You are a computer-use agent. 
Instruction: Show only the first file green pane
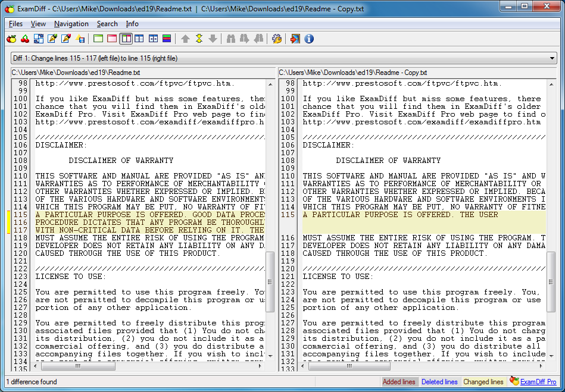pyautogui.click(x=98, y=39)
